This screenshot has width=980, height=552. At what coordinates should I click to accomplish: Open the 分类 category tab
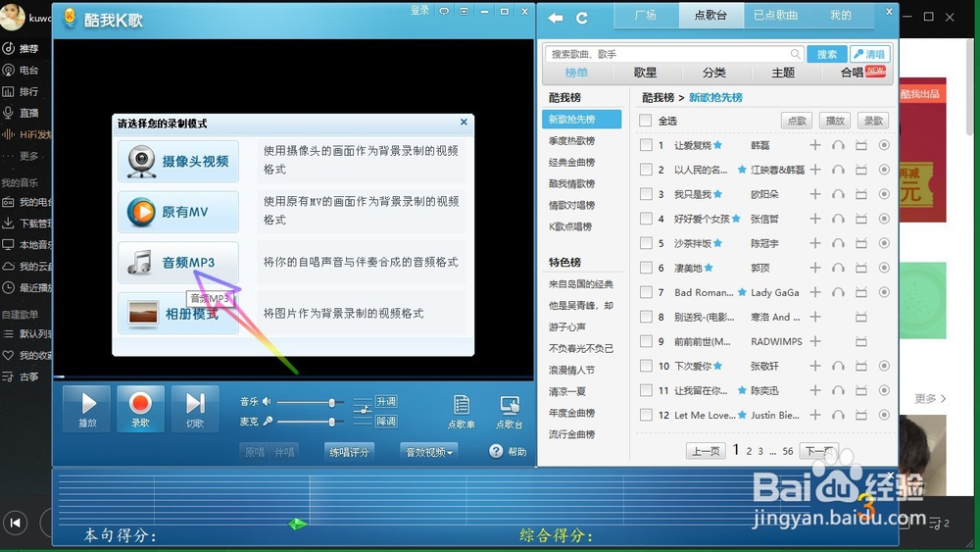pyautogui.click(x=713, y=73)
